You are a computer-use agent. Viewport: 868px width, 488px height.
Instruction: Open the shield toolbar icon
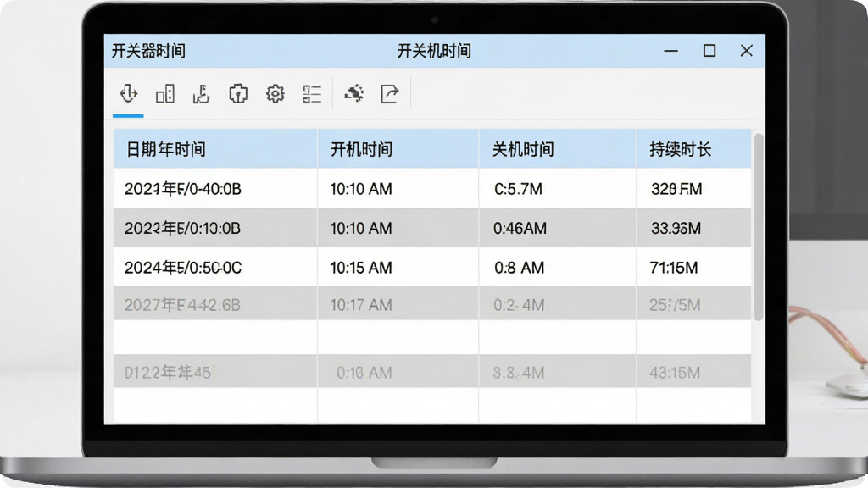click(238, 94)
